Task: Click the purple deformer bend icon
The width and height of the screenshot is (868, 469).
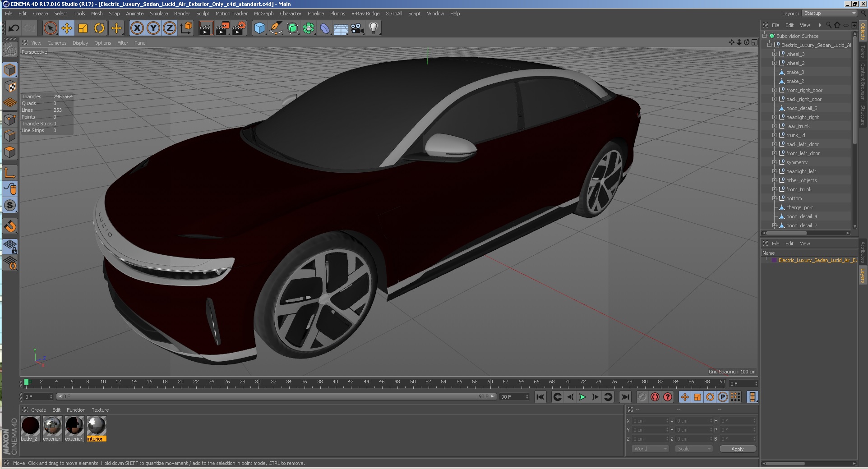Action: click(325, 28)
